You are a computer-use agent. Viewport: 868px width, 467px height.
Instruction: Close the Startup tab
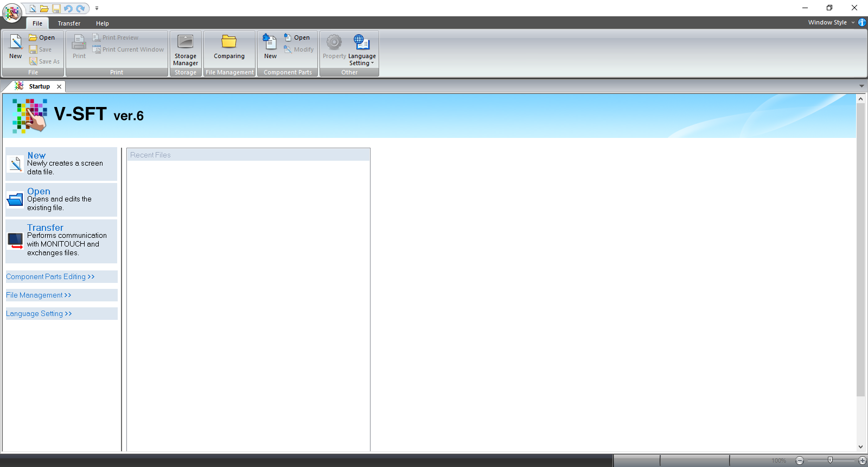coord(59,86)
